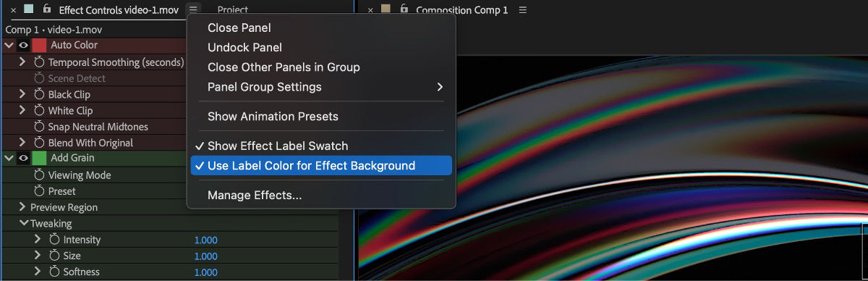Select the Add Grain effect name
The image size is (868, 281).
(72, 158)
